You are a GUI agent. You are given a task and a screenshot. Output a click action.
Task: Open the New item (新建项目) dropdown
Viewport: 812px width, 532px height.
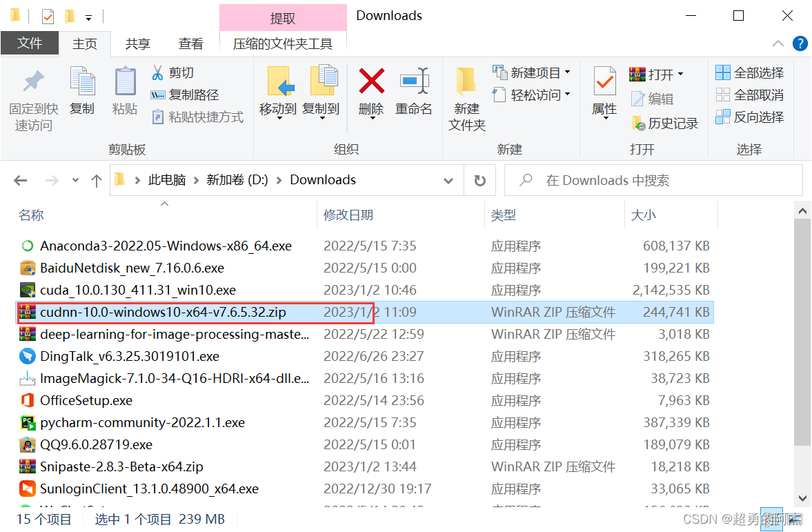(531, 72)
